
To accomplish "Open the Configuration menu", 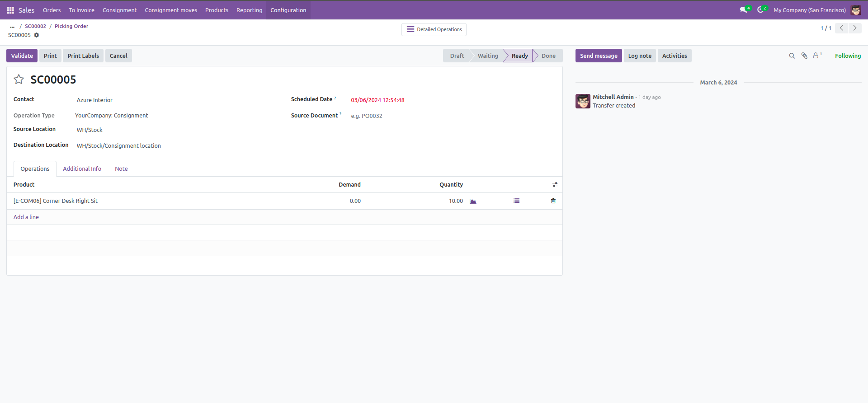I will coord(288,10).
